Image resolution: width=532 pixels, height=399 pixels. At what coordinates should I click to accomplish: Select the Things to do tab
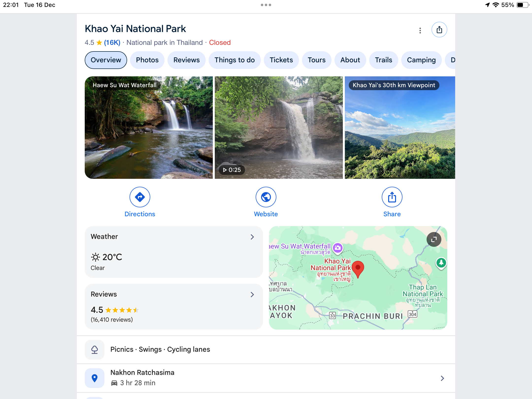(234, 60)
